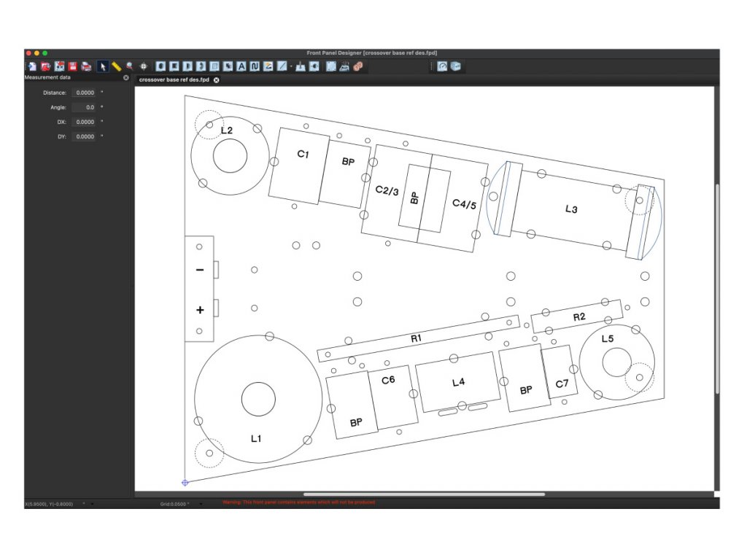This screenshot has width=747, height=560.
Task: Click the magnifier zoom tool
Action: coord(129,66)
